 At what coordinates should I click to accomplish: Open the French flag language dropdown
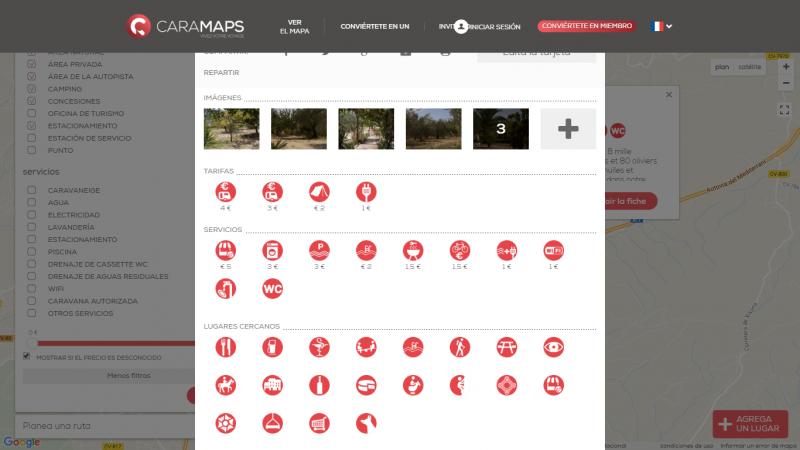click(661, 26)
